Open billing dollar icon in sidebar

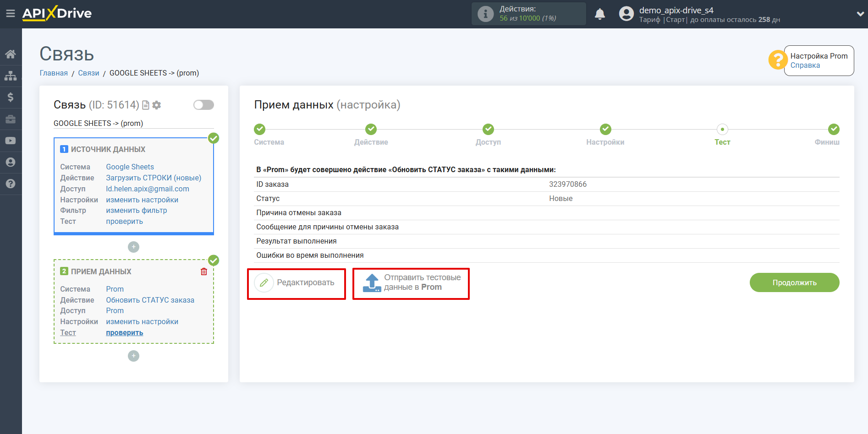pyautogui.click(x=11, y=97)
